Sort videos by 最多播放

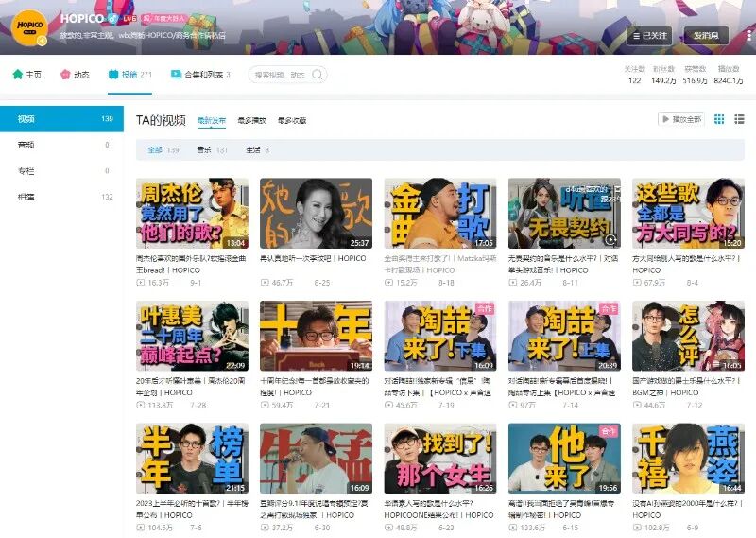click(x=251, y=120)
